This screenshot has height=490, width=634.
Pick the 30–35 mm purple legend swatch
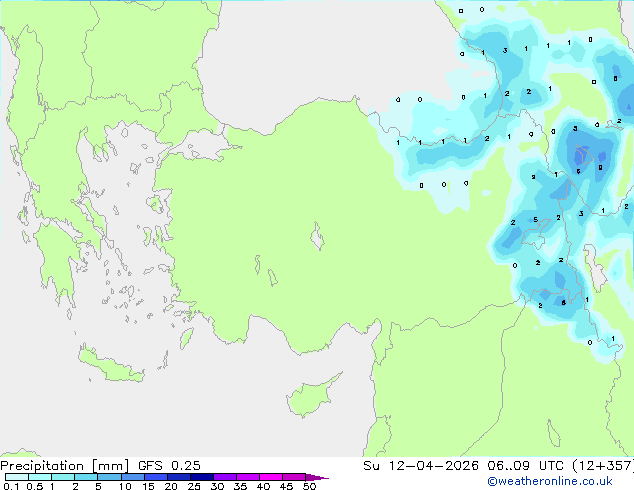225,477
